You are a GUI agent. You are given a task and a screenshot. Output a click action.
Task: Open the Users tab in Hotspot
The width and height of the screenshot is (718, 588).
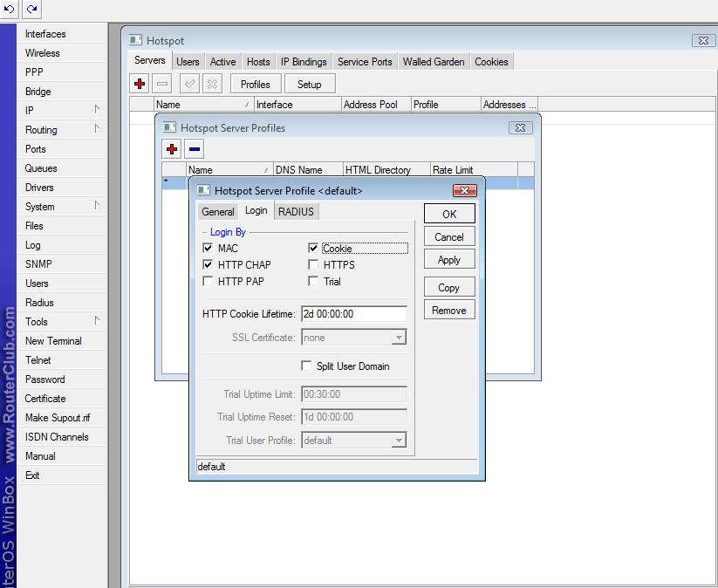pos(188,62)
